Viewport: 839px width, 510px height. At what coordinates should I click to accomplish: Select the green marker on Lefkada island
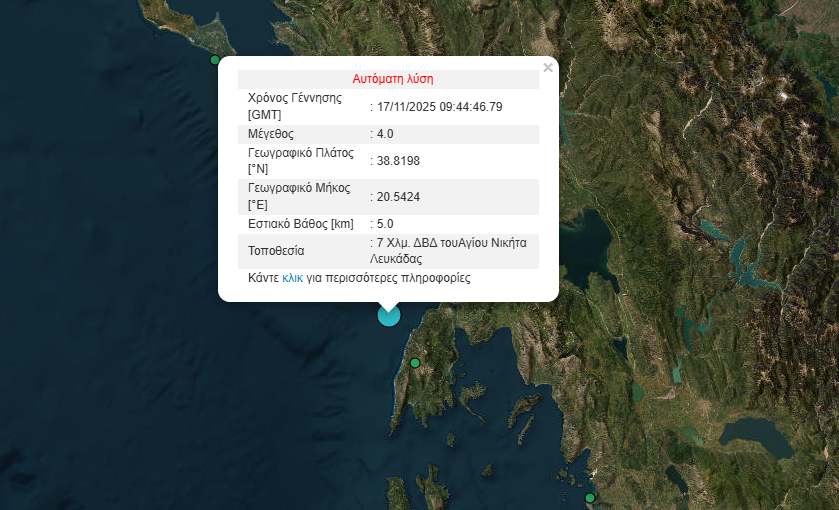point(415,363)
